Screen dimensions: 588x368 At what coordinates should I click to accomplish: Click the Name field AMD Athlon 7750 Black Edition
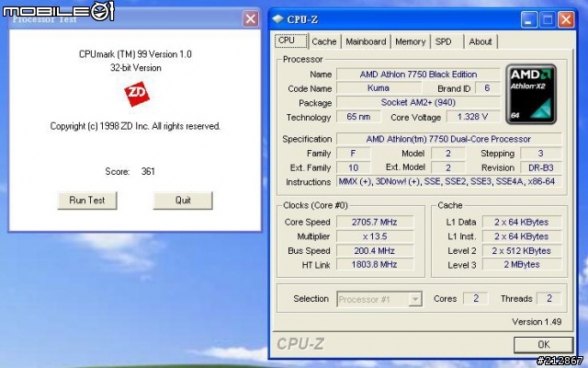pos(418,75)
